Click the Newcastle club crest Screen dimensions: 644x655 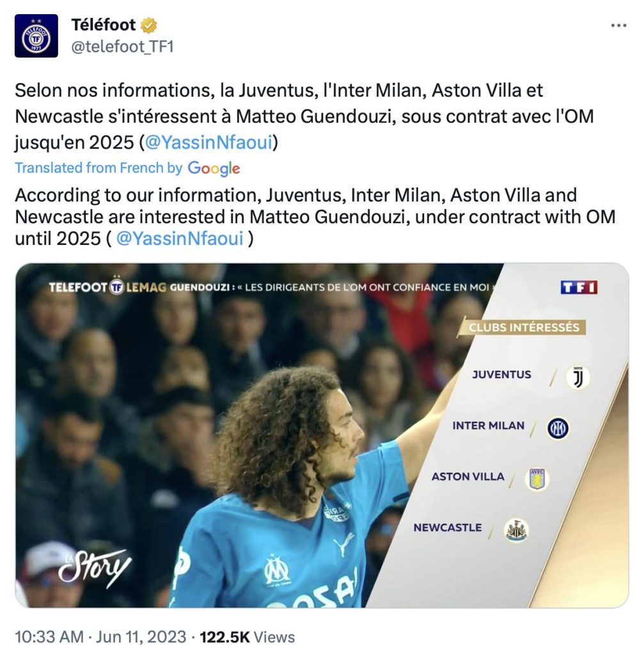click(516, 530)
